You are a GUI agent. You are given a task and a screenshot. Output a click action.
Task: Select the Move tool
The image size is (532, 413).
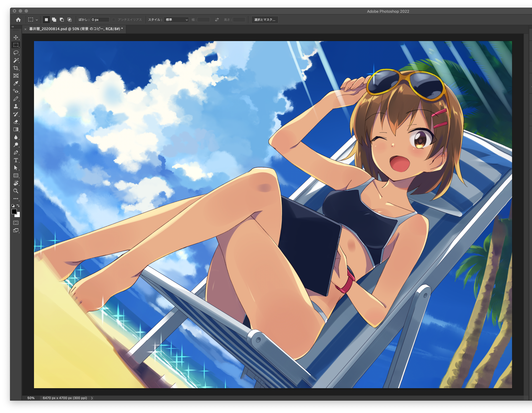click(x=16, y=38)
